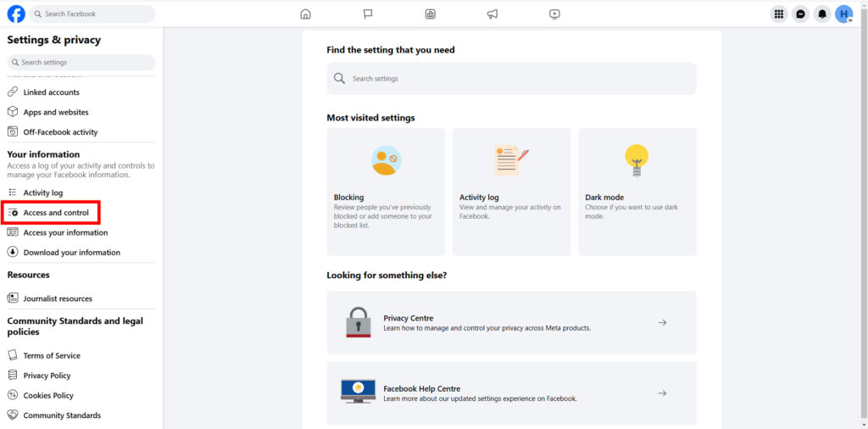This screenshot has height=429, width=868.
Task: Click the Activity log list icon
Action: pos(13,192)
